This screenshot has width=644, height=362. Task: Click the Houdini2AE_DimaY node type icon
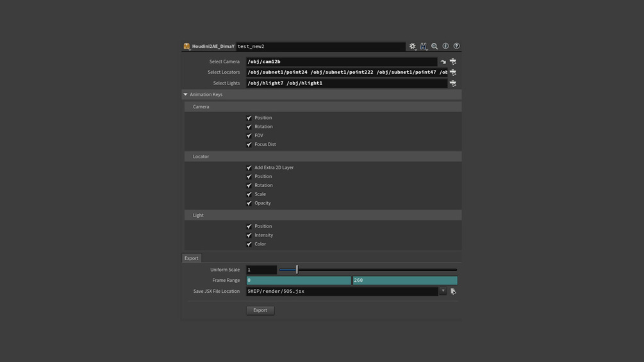187,46
